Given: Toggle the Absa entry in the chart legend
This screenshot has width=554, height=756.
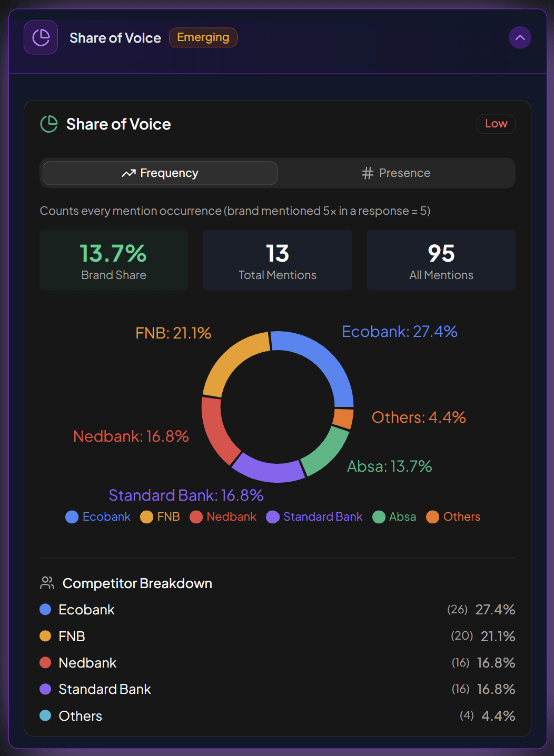Looking at the screenshot, I should [394, 516].
